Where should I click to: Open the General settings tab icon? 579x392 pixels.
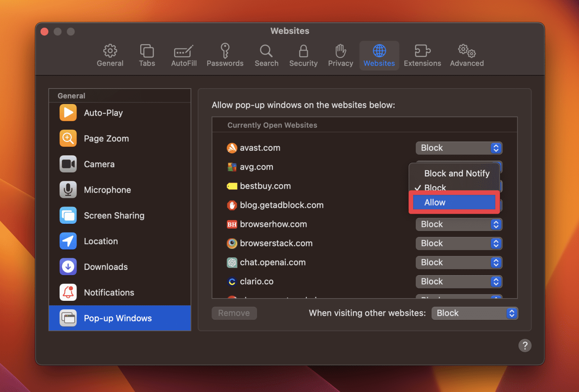110,55
